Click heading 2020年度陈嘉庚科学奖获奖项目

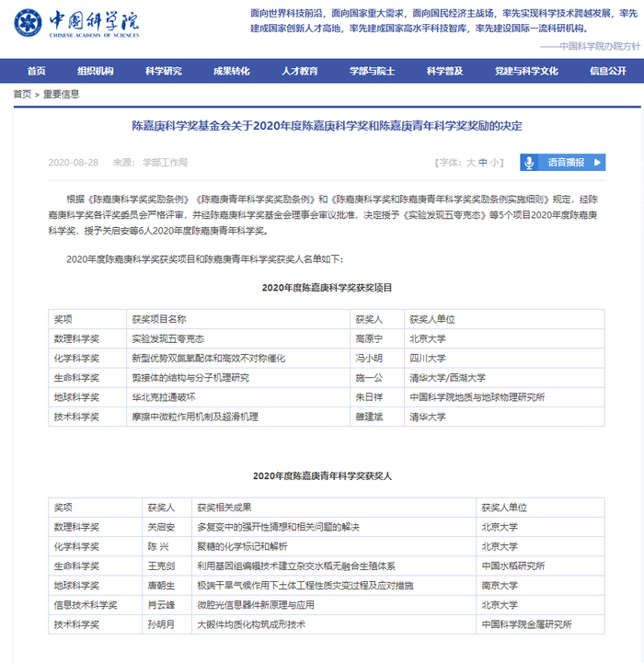point(327,288)
